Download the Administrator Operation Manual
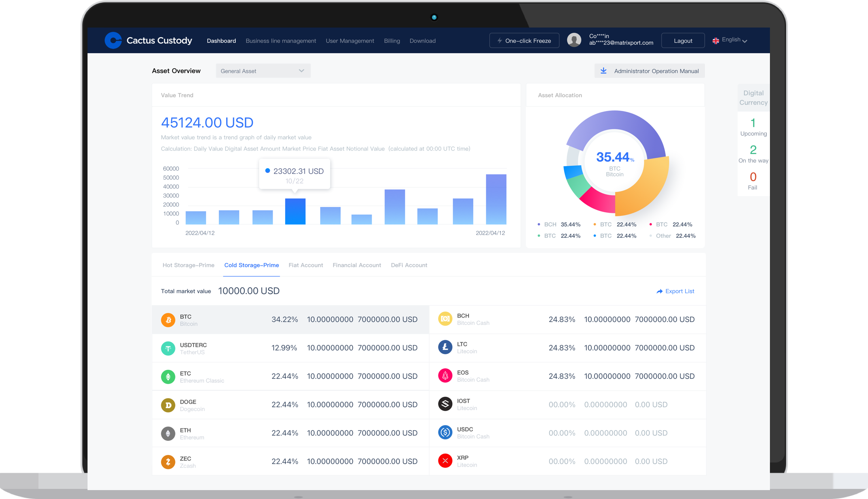 point(650,71)
